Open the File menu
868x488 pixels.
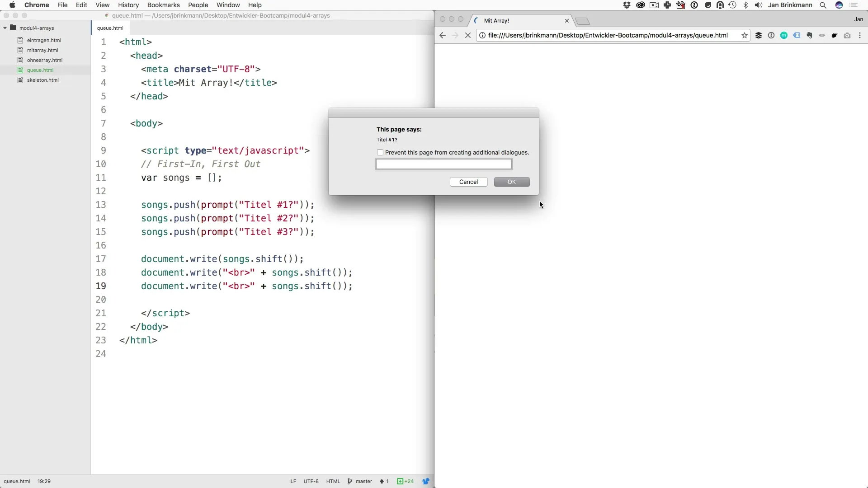tap(62, 5)
